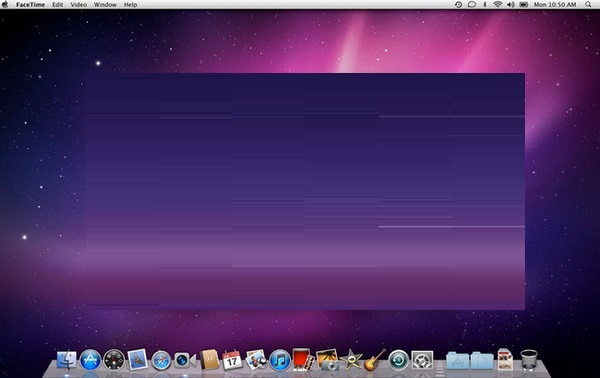Screen dimensions: 600x378
Task: Launch Safari compass icon in dock
Action: [x=161, y=360]
